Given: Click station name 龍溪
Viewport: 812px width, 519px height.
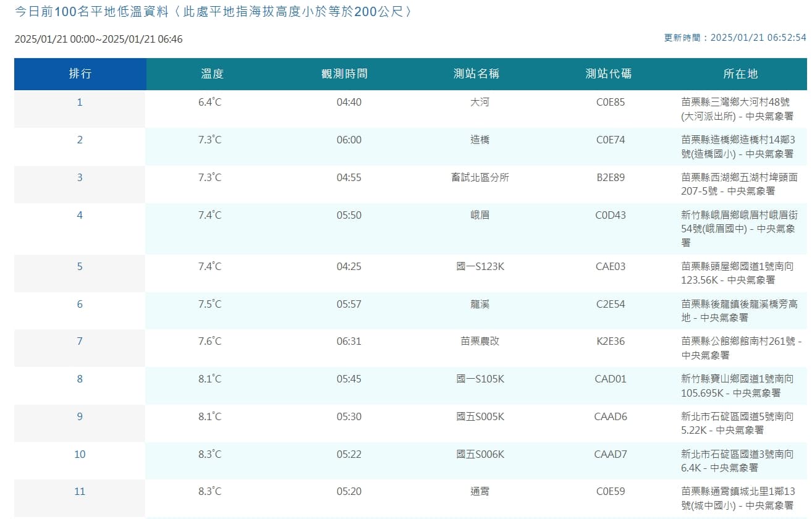Looking at the screenshot, I should click(480, 304).
